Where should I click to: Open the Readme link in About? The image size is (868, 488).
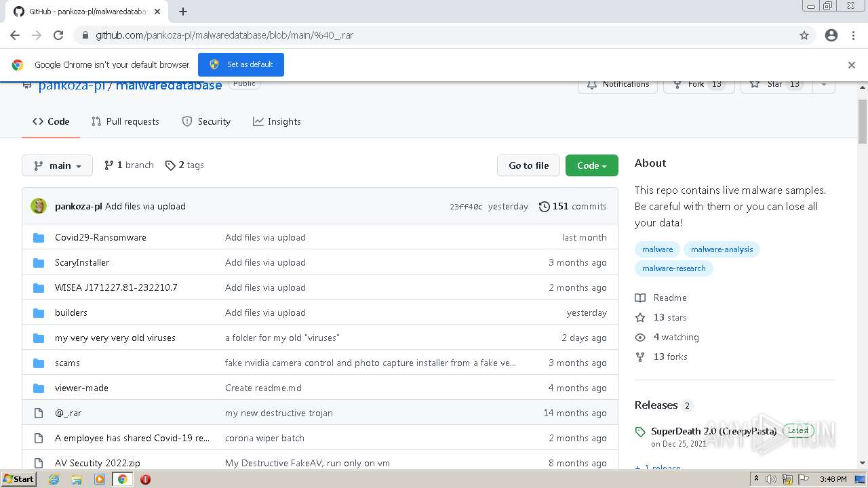[661, 298]
